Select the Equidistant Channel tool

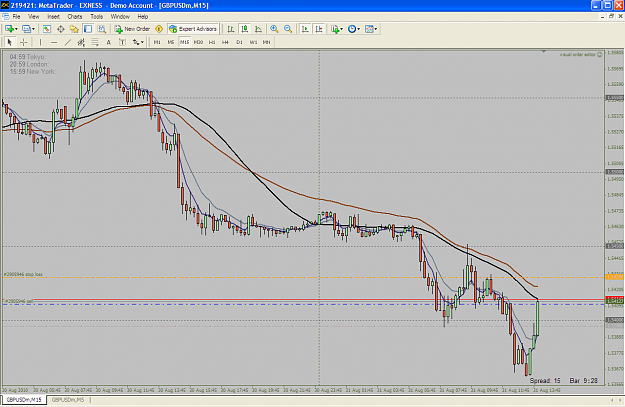tap(81, 42)
